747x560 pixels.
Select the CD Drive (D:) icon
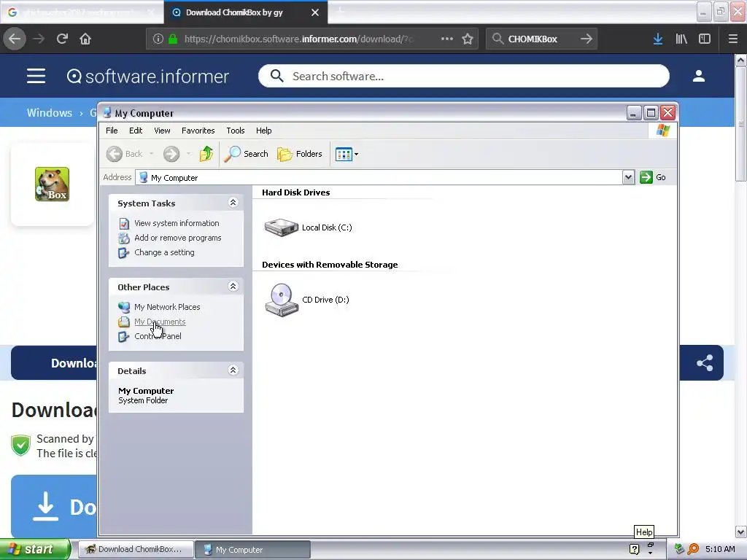click(x=282, y=300)
